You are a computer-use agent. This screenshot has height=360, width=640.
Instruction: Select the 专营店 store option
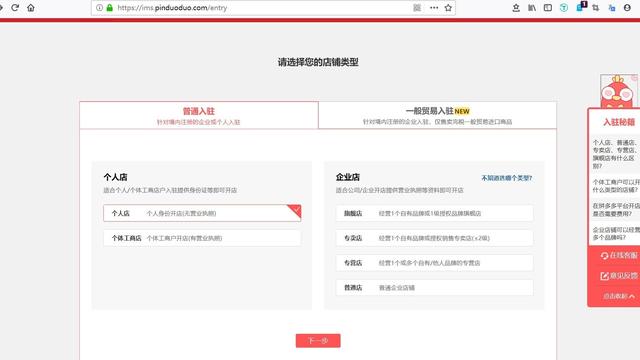click(434, 263)
